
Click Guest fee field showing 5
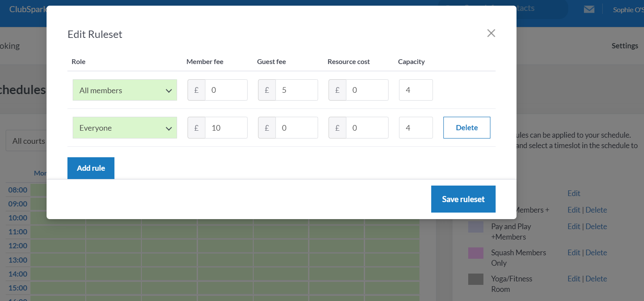click(x=296, y=90)
